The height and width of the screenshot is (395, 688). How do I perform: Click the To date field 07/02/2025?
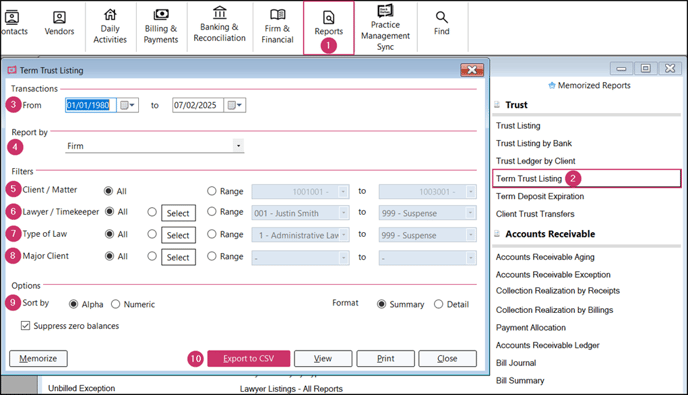pyautogui.click(x=198, y=105)
